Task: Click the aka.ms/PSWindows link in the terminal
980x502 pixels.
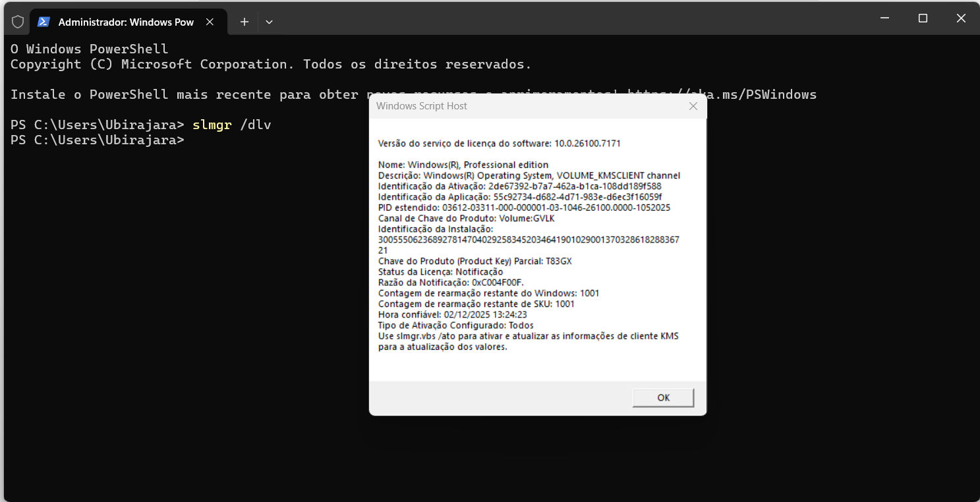Action: point(722,94)
